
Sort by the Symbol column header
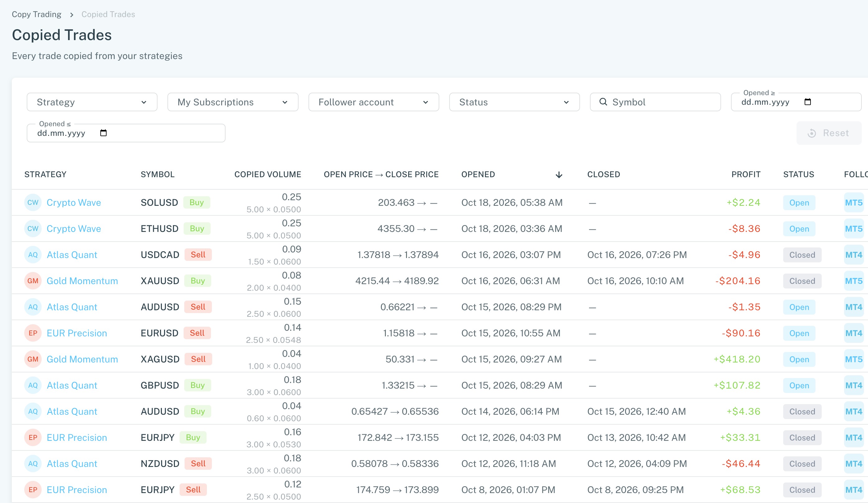tap(158, 174)
